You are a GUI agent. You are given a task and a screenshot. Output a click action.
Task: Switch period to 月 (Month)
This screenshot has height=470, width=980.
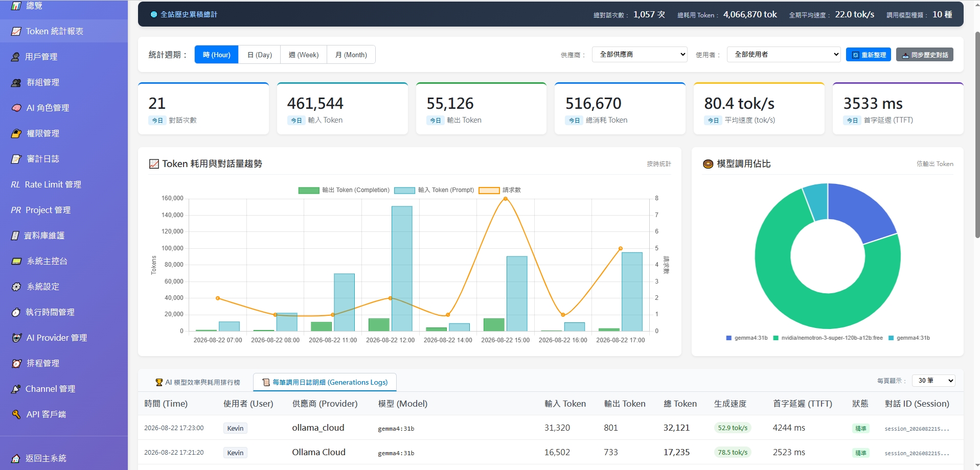coord(351,55)
